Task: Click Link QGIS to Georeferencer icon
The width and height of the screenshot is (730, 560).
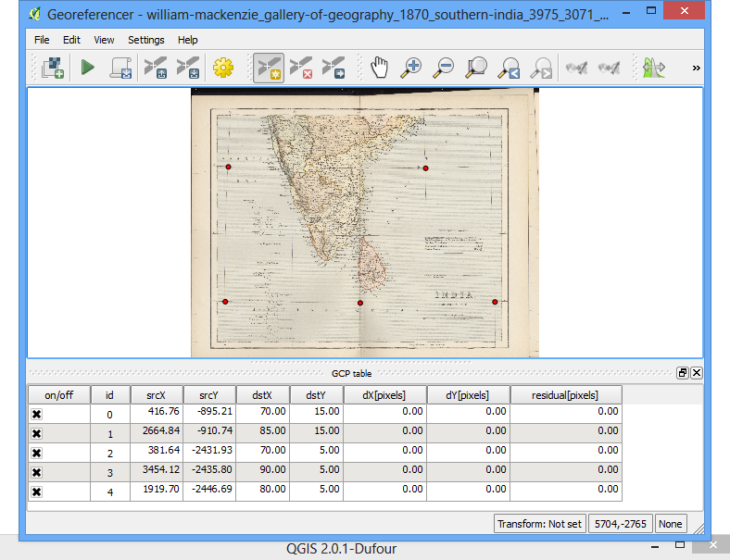Action: coord(609,68)
